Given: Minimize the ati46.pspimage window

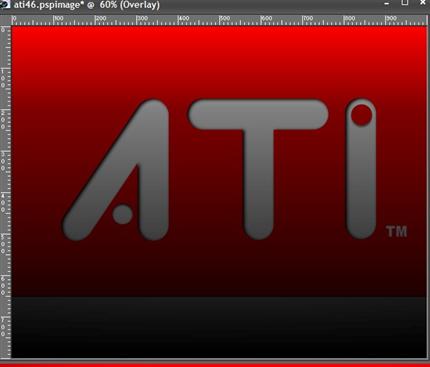Looking at the screenshot, I should point(387,4).
